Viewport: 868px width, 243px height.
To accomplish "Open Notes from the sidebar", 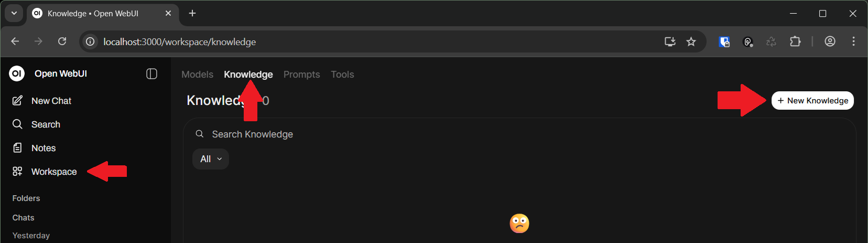I will coord(43,148).
